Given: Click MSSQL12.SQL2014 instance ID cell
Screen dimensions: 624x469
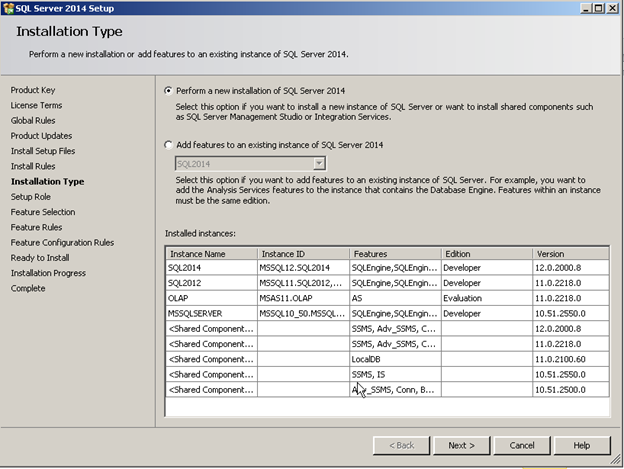Looking at the screenshot, I should pyautogui.click(x=303, y=268).
